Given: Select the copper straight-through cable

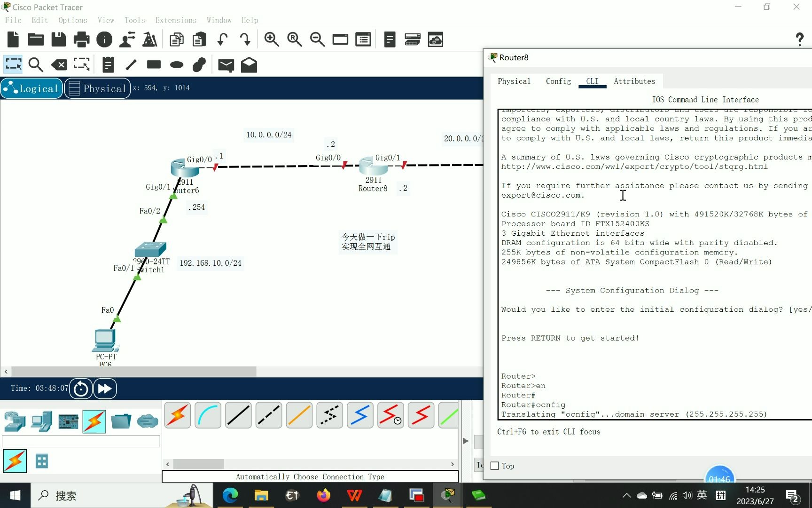Looking at the screenshot, I should pyautogui.click(x=238, y=415).
